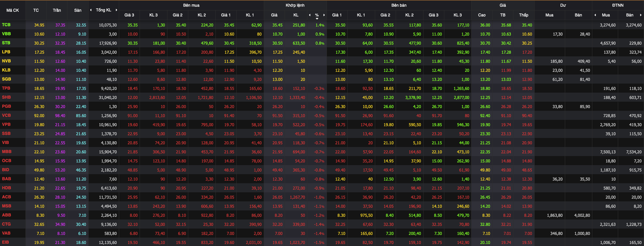
Task: Click the Thấp column header
Action: tap(524, 15)
